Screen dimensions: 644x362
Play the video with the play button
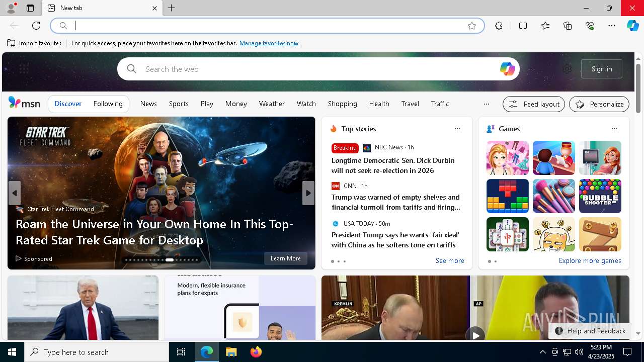(x=475, y=334)
